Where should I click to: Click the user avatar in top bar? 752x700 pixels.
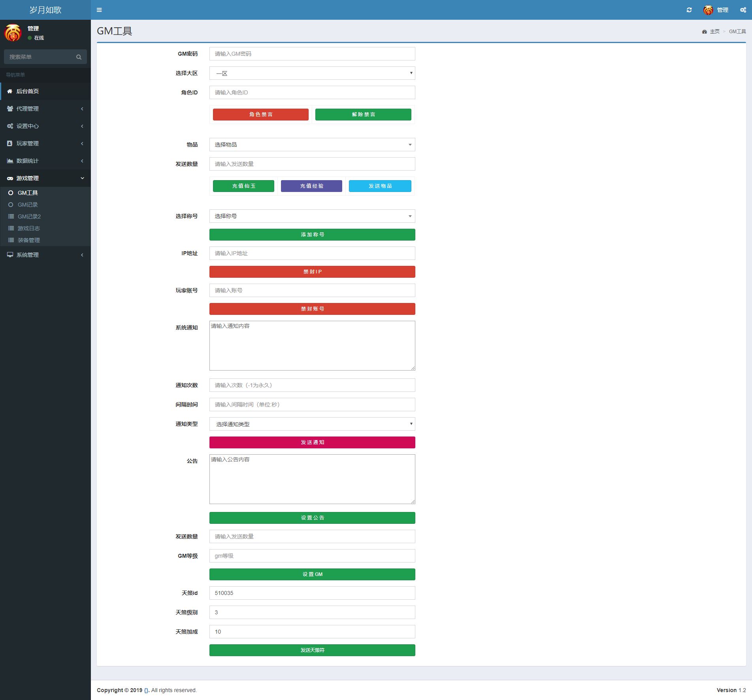(x=708, y=10)
